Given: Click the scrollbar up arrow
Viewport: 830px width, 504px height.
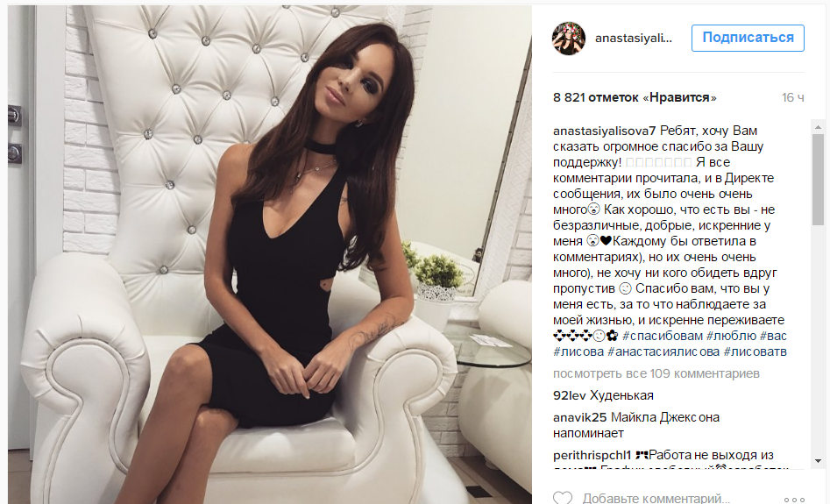Looking at the screenshot, I should coord(818,127).
